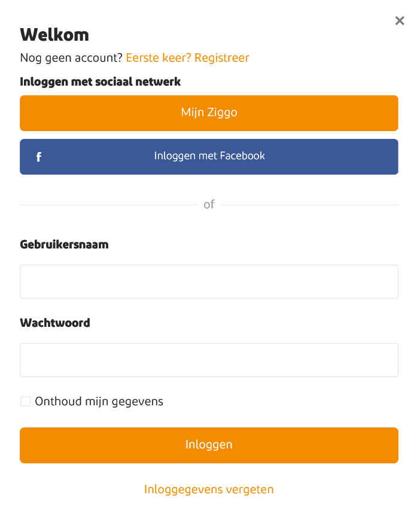Click into the Wachtwoord password field
This screenshot has width=420, height=522.
[x=209, y=360]
